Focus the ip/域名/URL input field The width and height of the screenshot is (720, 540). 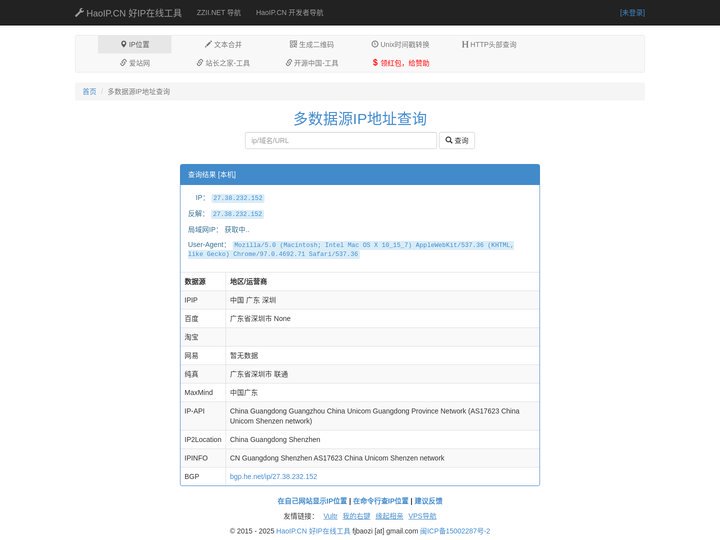[341, 141]
